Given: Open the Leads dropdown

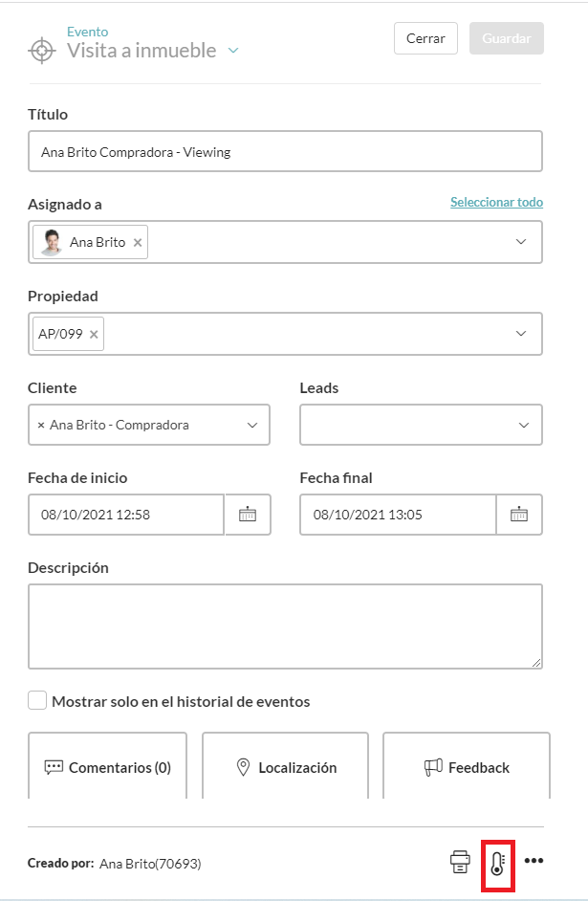Looking at the screenshot, I should [x=524, y=425].
